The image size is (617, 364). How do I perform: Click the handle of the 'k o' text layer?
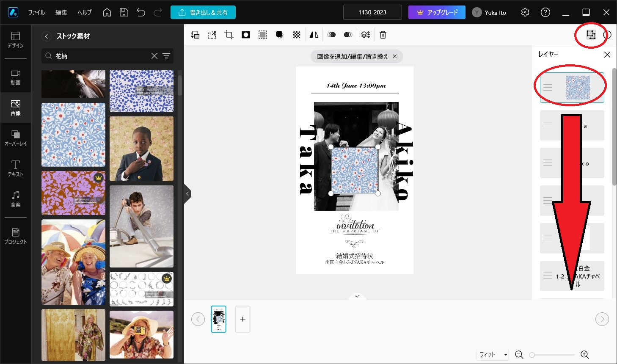548,163
